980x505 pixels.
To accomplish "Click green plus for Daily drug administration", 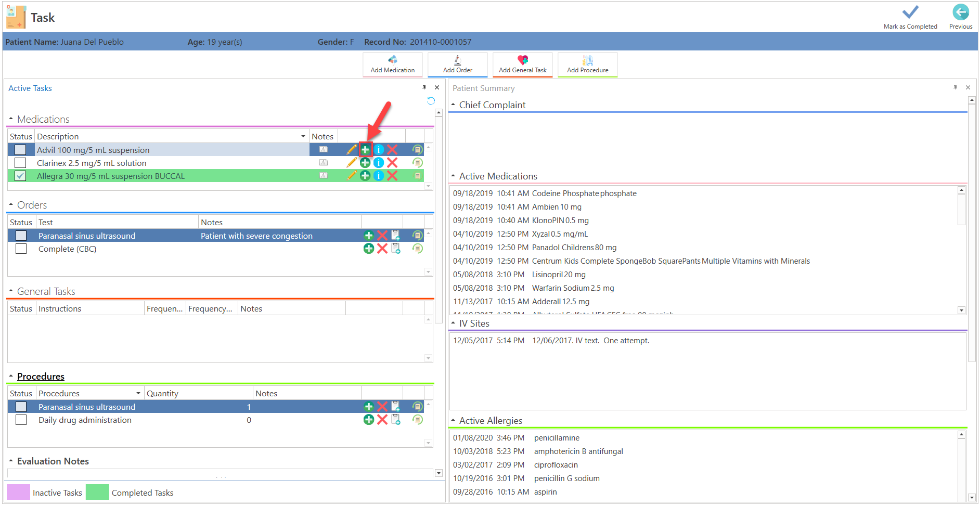I will [369, 420].
